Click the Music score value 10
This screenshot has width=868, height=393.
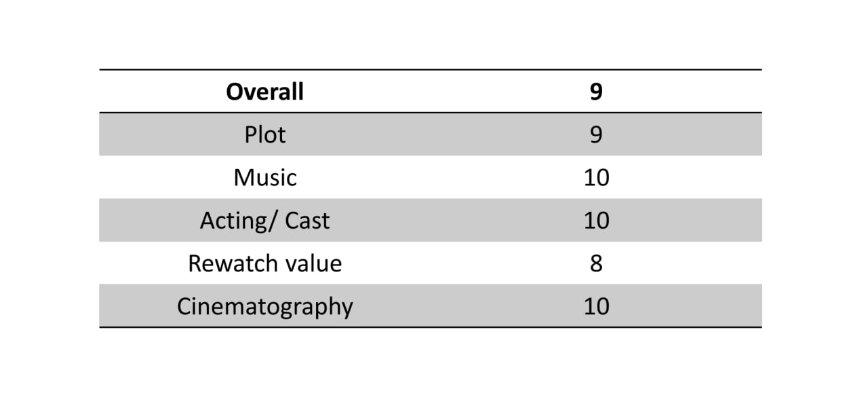coord(596,178)
